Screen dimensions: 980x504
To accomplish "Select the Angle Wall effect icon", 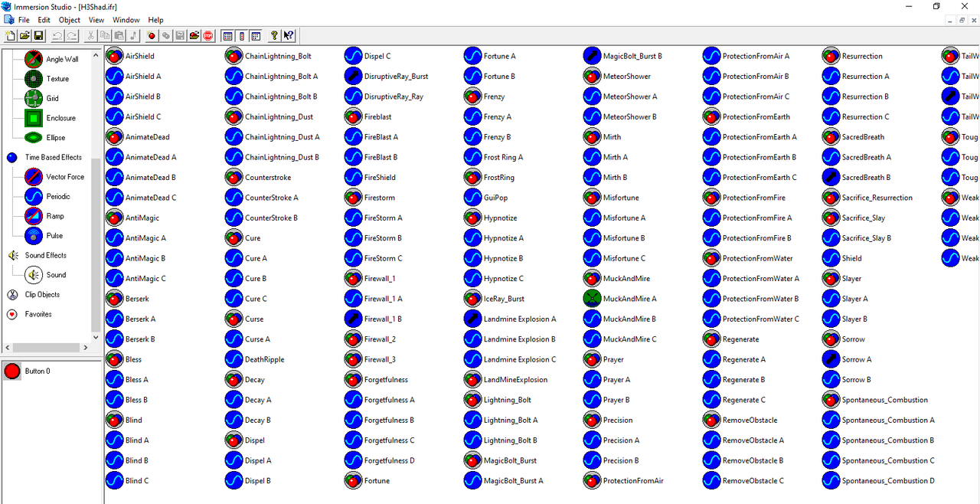I will click(34, 59).
